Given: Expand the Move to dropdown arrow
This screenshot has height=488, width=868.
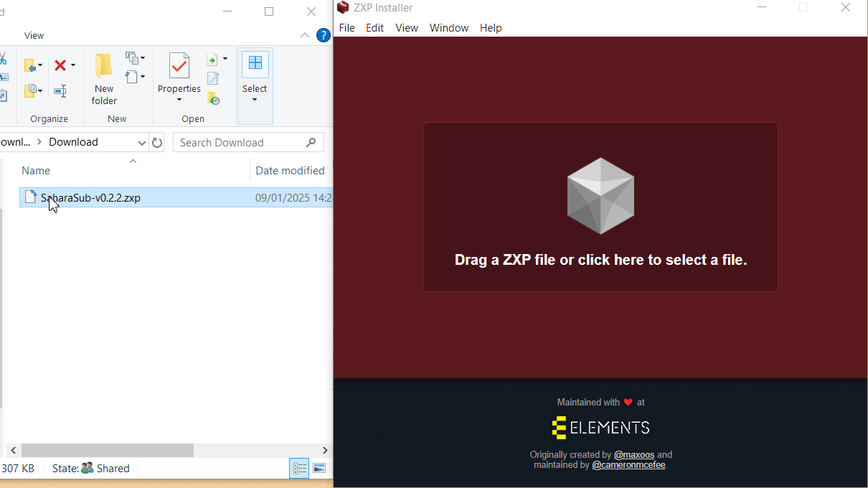Looking at the screenshot, I should click(x=40, y=66).
